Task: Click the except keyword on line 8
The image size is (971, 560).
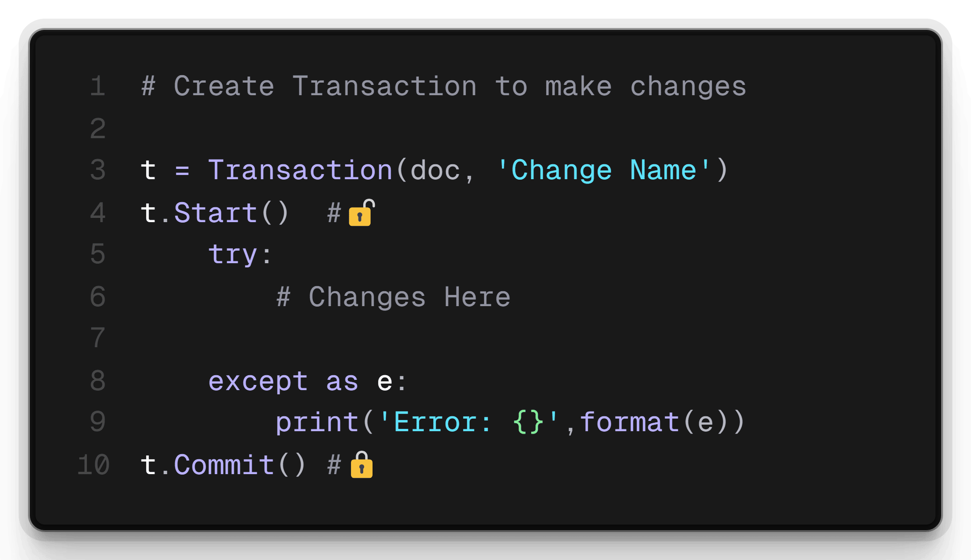Action: tap(258, 382)
